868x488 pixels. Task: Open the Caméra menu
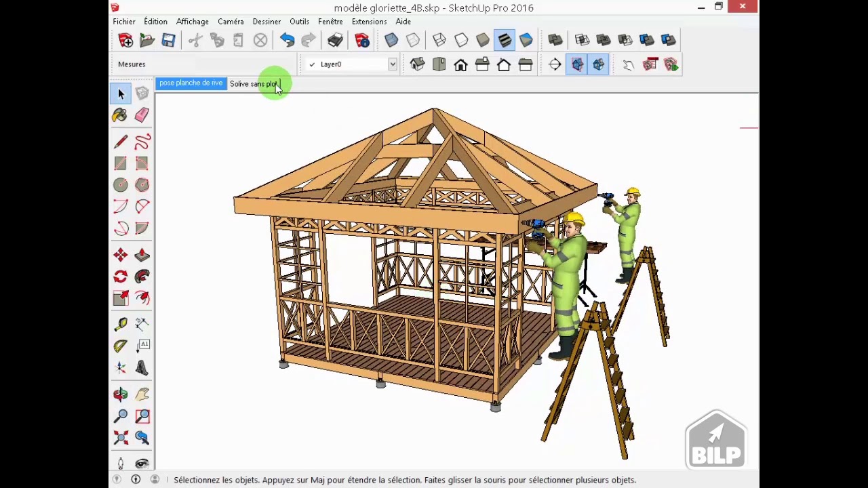pyautogui.click(x=231, y=22)
